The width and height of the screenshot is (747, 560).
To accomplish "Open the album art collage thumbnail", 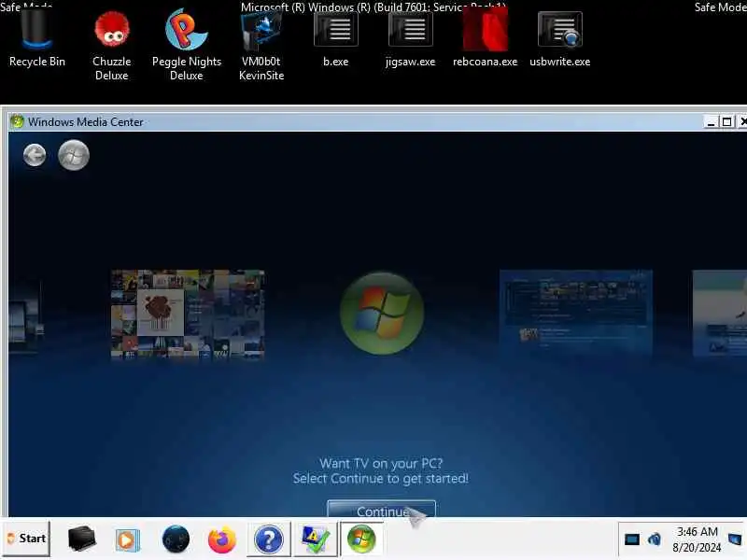I will (188, 314).
